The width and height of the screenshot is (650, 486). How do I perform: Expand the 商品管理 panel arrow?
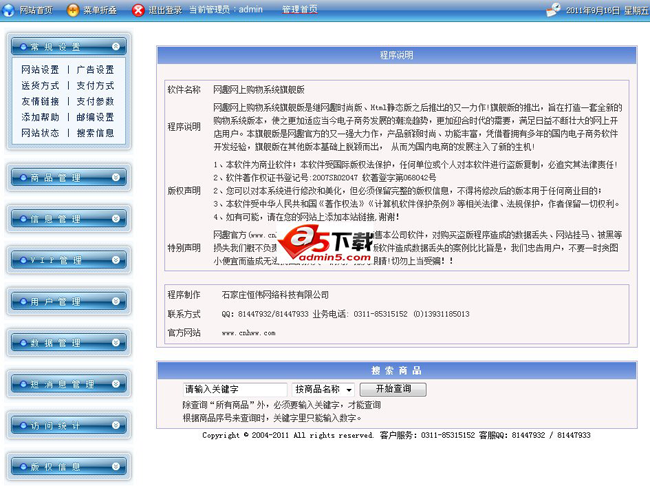pyautogui.click(x=116, y=177)
